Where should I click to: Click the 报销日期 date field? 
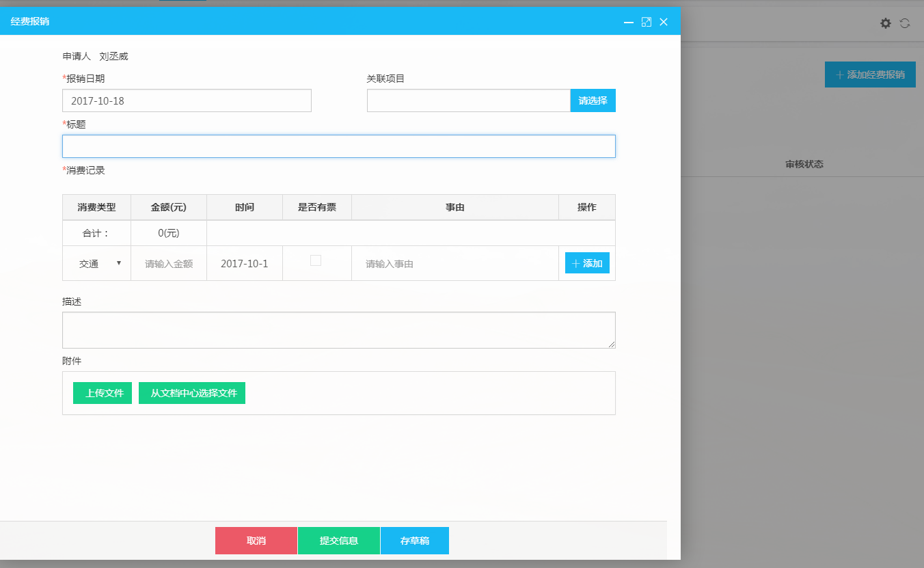tap(187, 100)
